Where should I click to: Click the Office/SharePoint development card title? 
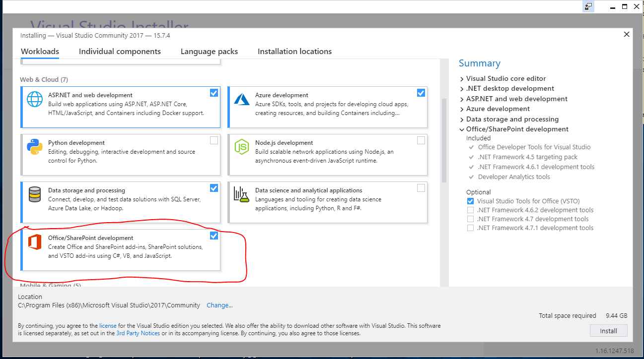(x=91, y=238)
